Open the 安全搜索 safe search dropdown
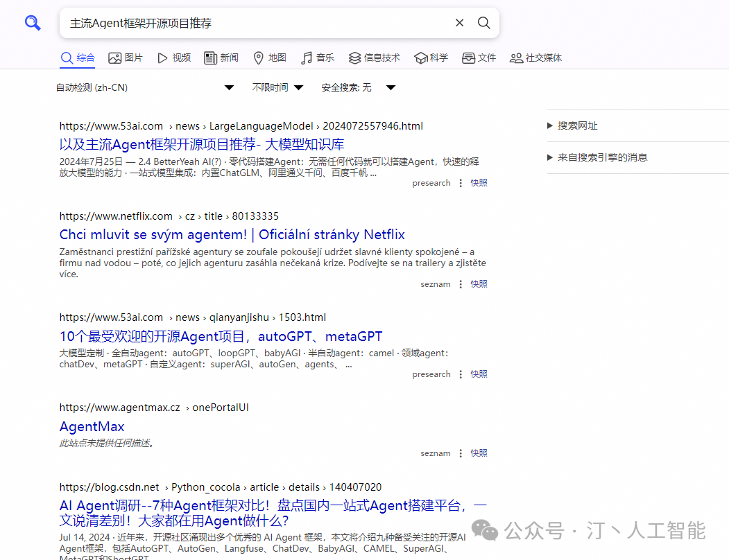729x560 pixels. [x=358, y=87]
